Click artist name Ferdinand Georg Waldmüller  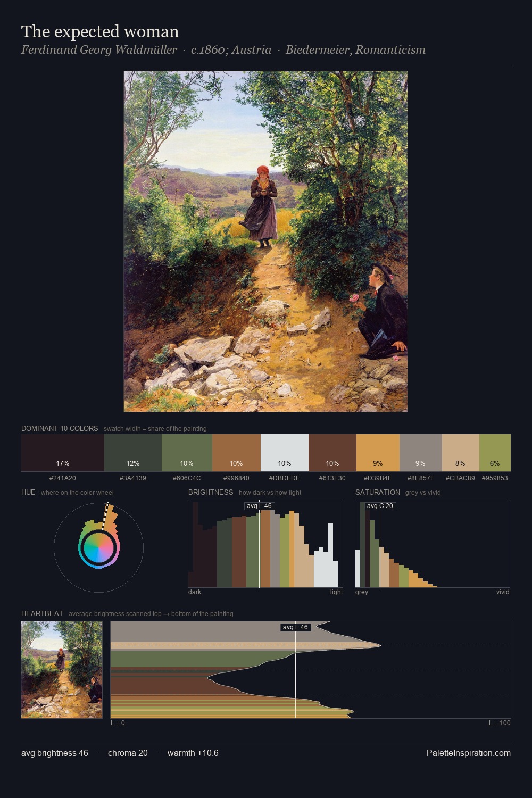pos(99,50)
